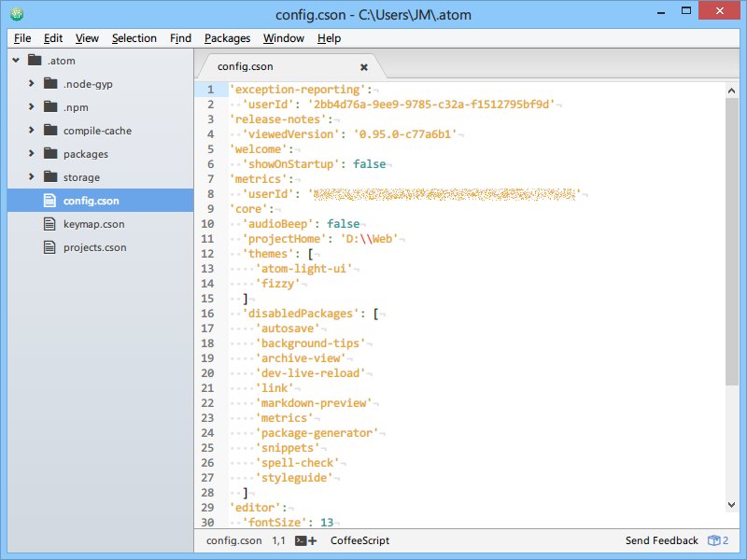The image size is (747, 560).
Task: Click the 'disabledPackages' key text
Action: 301,314
